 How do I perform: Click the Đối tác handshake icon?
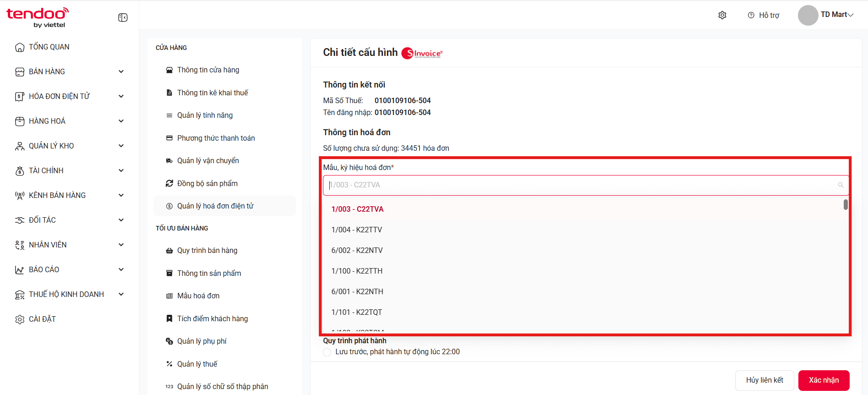pyautogui.click(x=20, y=220)
